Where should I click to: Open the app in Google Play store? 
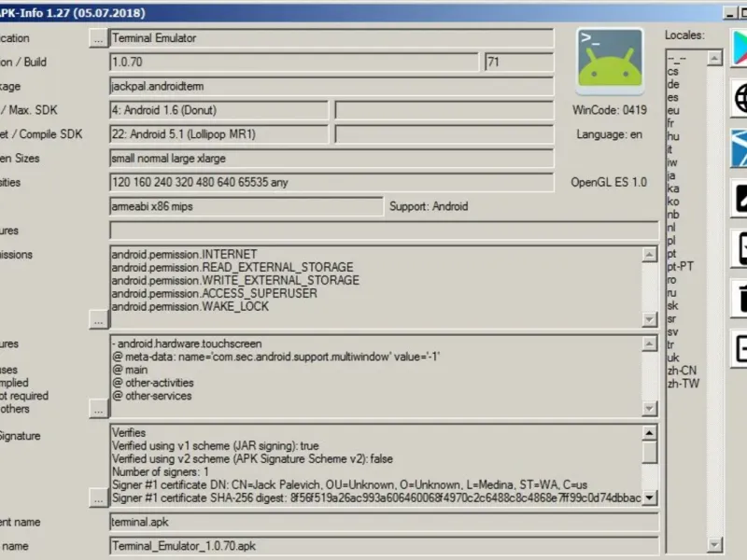point(739,49)
